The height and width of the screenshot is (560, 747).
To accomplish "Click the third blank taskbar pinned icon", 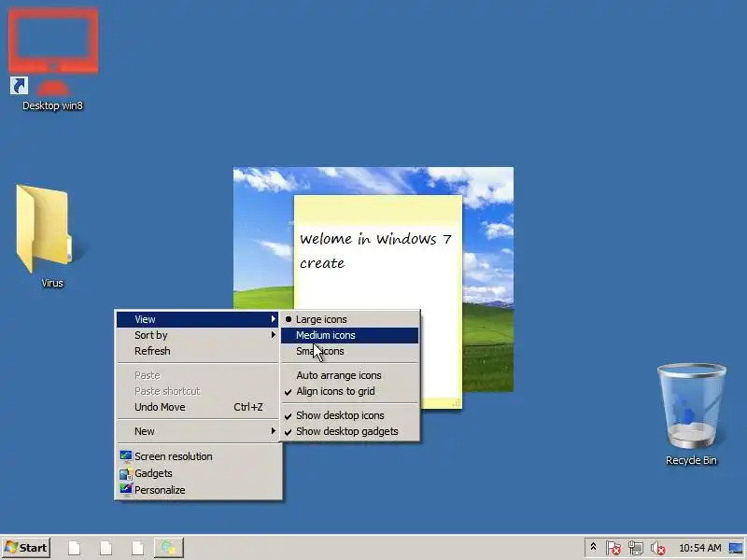I will point(137,548).
